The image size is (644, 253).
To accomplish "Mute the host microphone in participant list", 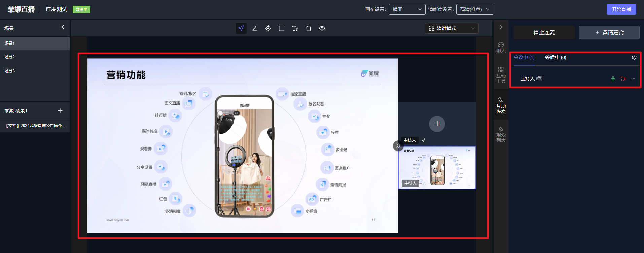I will click(613, 79).
